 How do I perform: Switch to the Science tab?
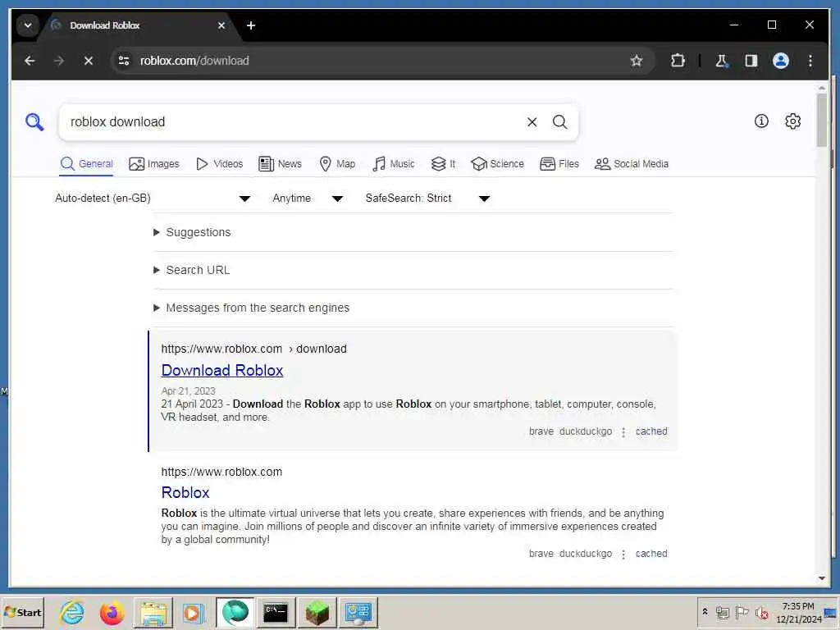498,164
